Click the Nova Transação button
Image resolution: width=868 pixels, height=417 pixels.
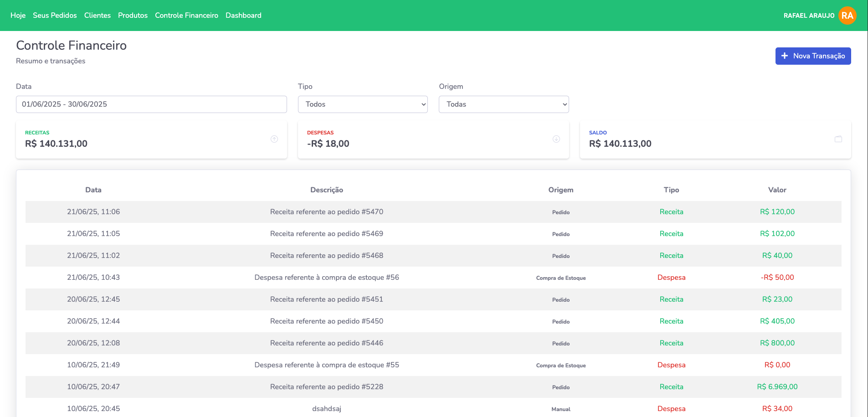[x=813, y=56]
